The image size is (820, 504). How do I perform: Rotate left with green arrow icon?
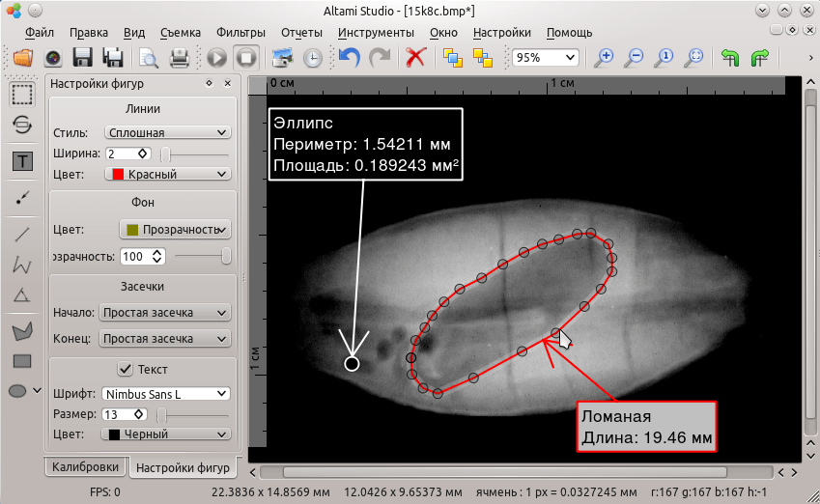point(730,58)
